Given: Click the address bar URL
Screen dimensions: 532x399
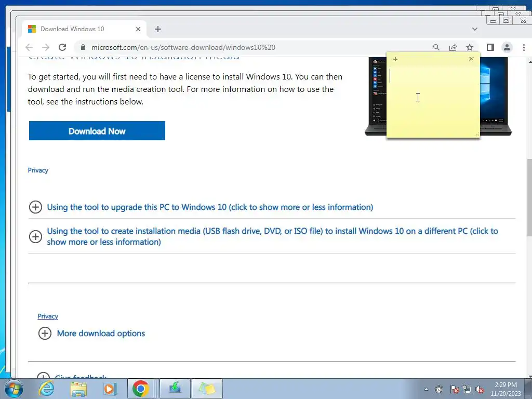Looking at the screenshot, I should pyautogui.click(x=183, y=47).
